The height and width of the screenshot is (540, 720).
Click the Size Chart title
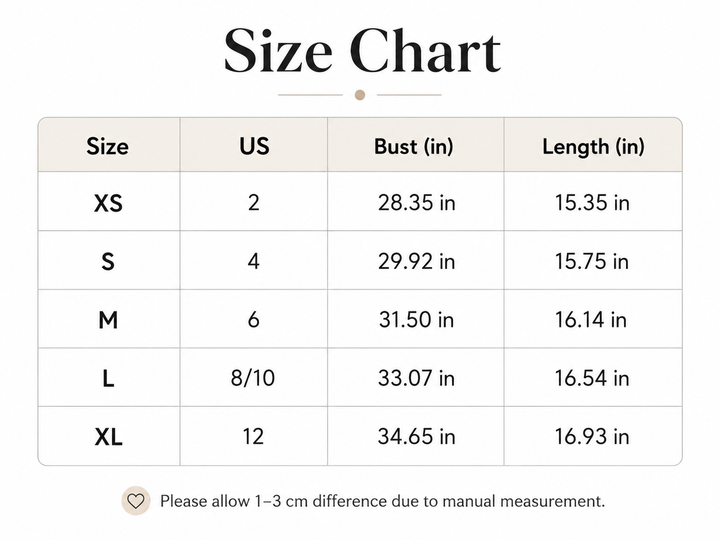click(x=362, y=51)
